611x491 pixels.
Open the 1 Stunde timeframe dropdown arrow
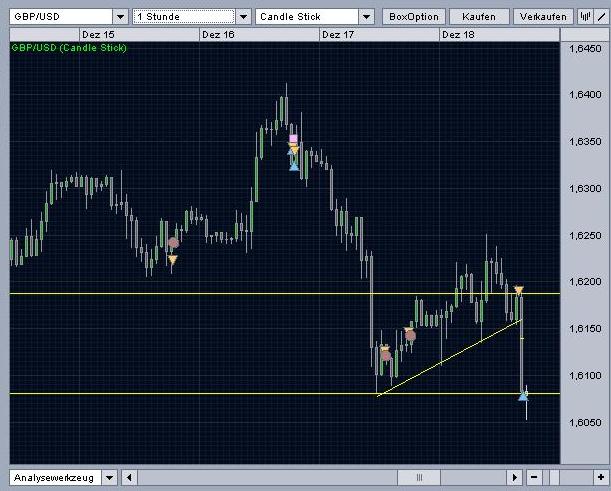[244, 17]
